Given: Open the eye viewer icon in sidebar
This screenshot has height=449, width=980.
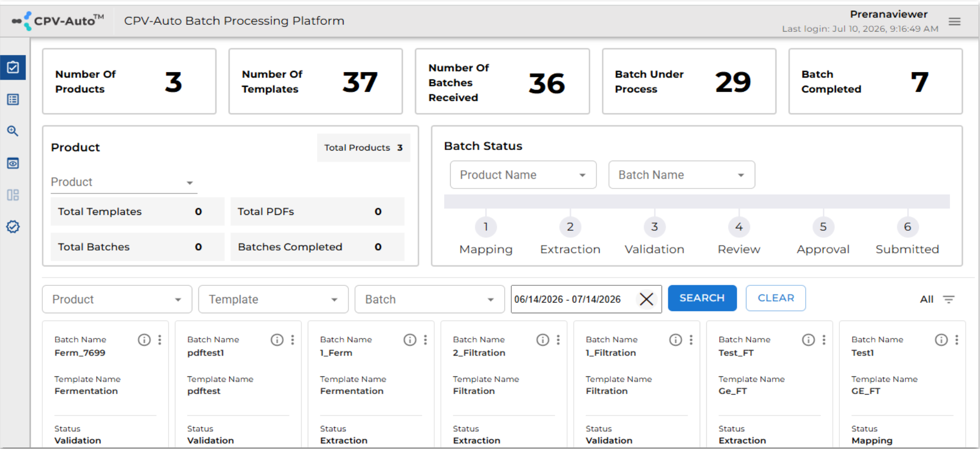Looking at the screenshot, I should click(x=13, y=163).
